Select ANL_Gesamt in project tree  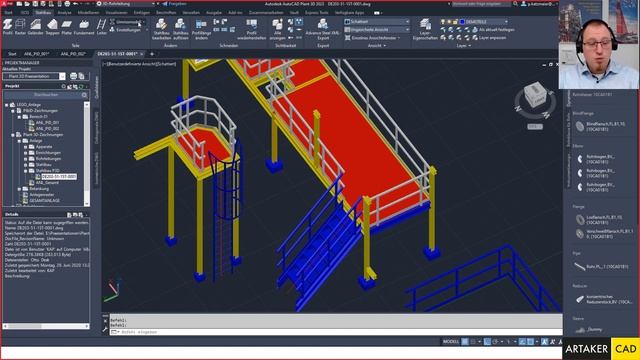47,183
